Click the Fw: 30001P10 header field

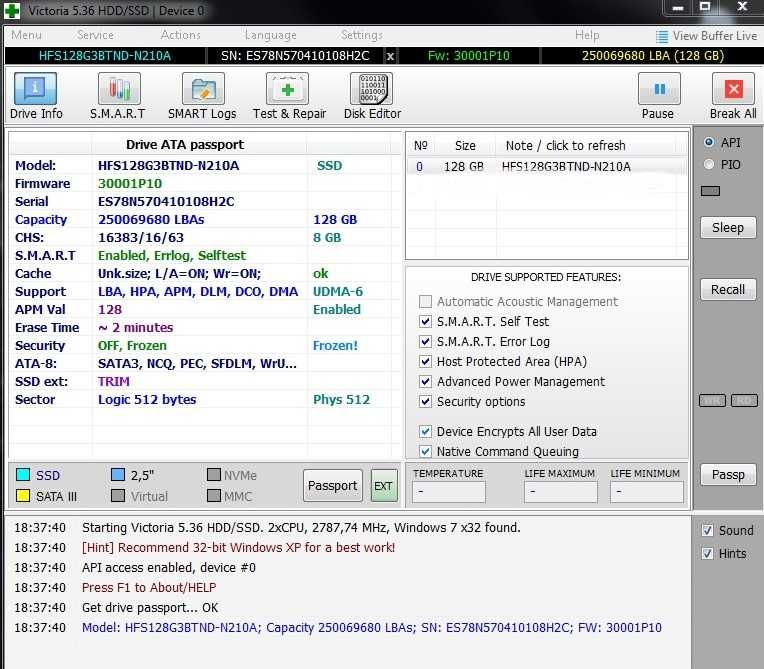[469, 56]
